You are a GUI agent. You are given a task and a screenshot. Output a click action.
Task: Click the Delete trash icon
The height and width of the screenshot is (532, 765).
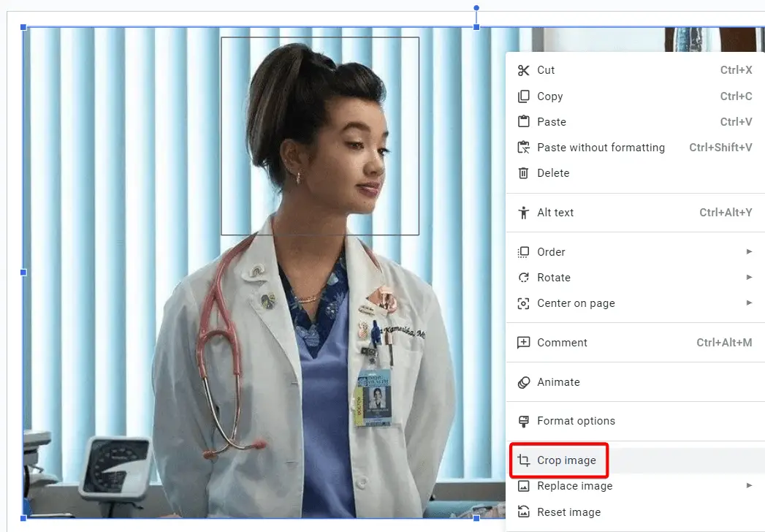[x=523, y=172]
